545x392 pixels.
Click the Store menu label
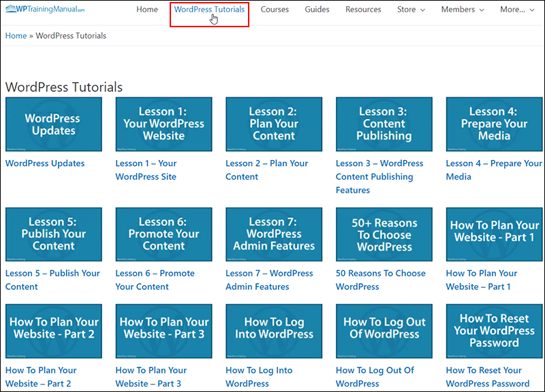point(406,10)
